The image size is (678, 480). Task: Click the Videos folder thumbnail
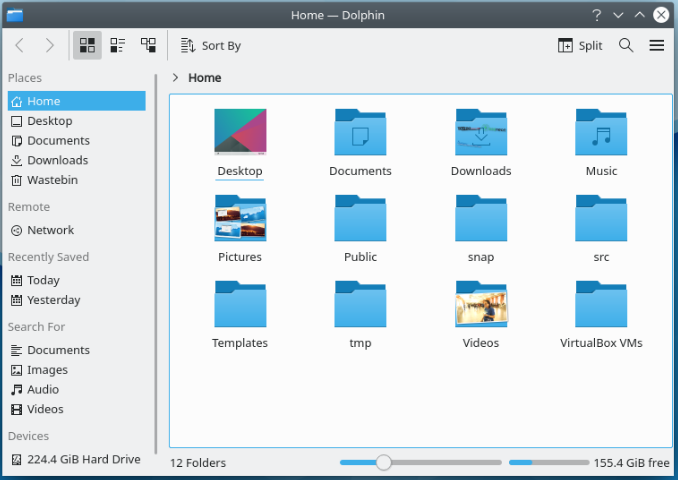pyautogui.click(x=480, y=305)
